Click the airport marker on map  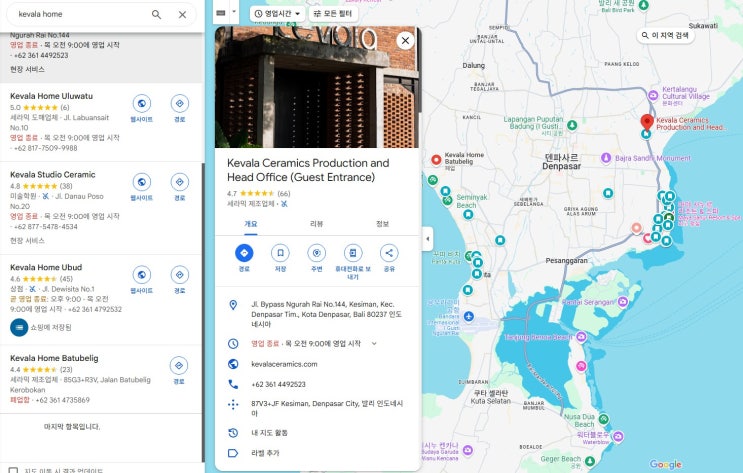coord(469,316)
